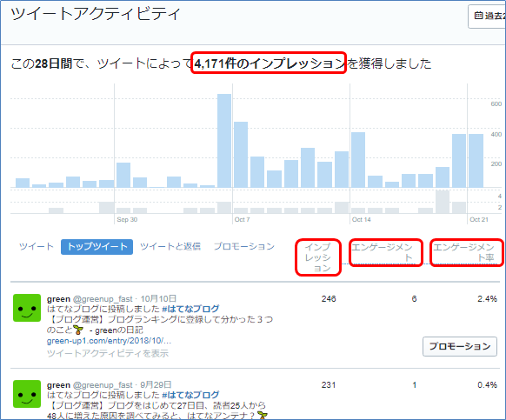506x420 pixels.
Task: Click the #はてなブログ hashtag in the 10月10日 tweet
Action: 190,309
